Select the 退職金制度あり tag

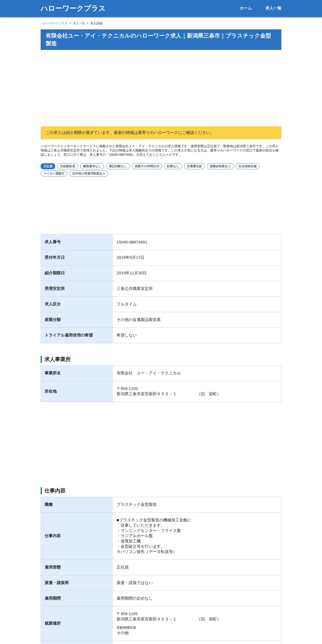click(220, 166)
